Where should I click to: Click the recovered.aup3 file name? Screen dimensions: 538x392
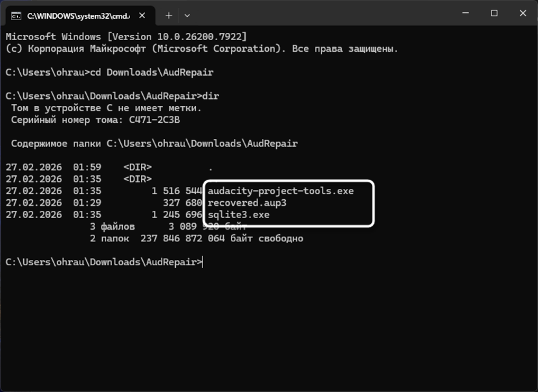pyautogui.click(x=247, y=203)
